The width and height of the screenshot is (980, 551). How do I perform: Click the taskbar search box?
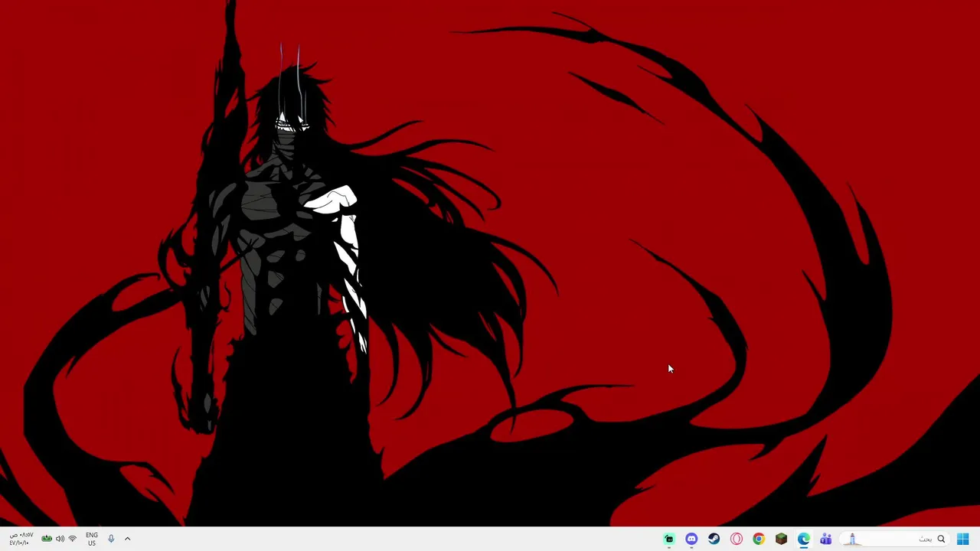[x=895, y=539]
